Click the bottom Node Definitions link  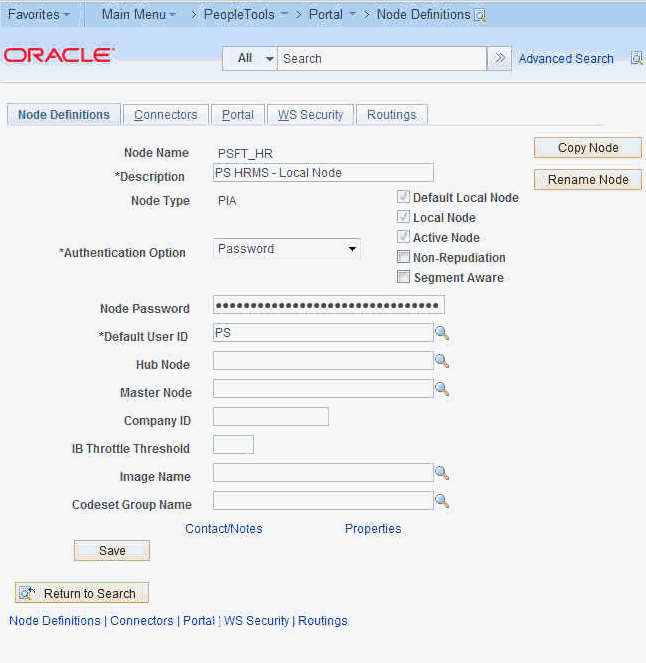[55, 621]
